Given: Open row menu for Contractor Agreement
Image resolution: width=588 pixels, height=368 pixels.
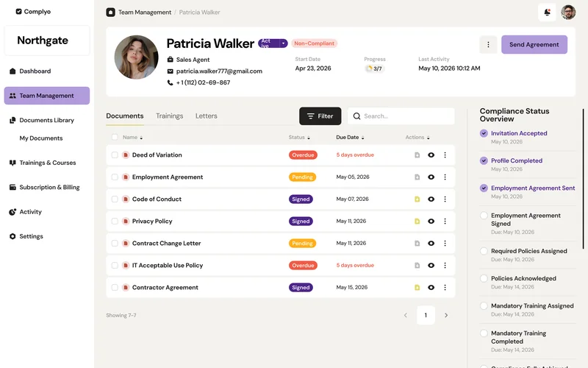Looking at the screenshot, I should pos(445,288).
